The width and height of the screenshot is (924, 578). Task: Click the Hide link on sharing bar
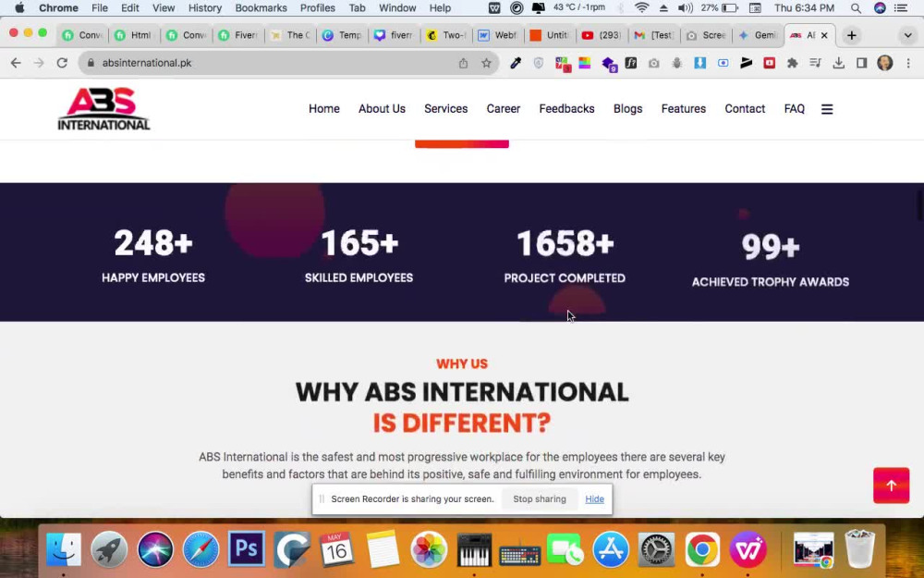pos(594,499)
